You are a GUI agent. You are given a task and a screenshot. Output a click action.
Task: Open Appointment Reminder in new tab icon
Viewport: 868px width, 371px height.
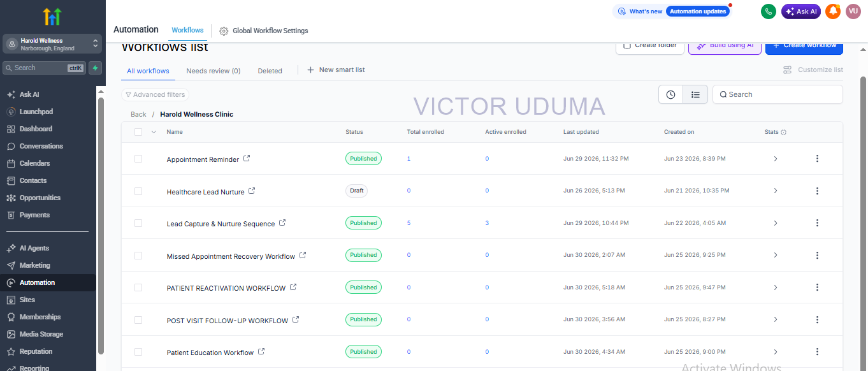(x=247, y=159)
